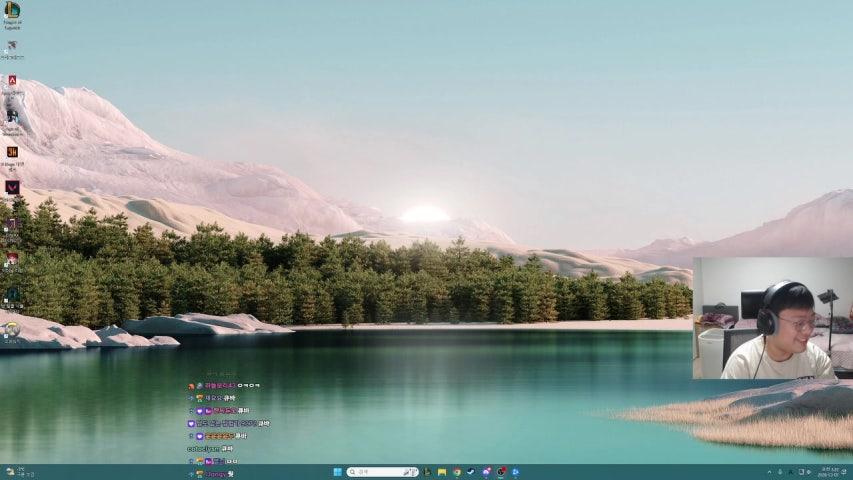Open the red-haired character desktop icon
853x480 pixels.
12,261
